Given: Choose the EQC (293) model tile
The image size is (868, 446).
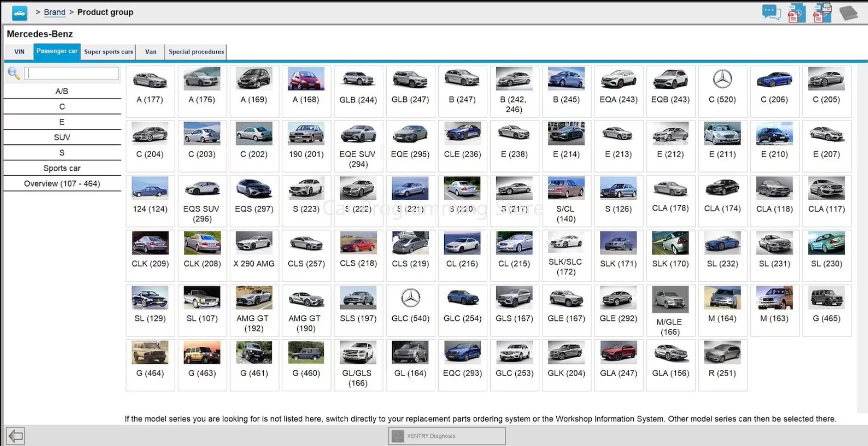Looking at the screenshot, I should pyautogui.click(x=462, y=365).
